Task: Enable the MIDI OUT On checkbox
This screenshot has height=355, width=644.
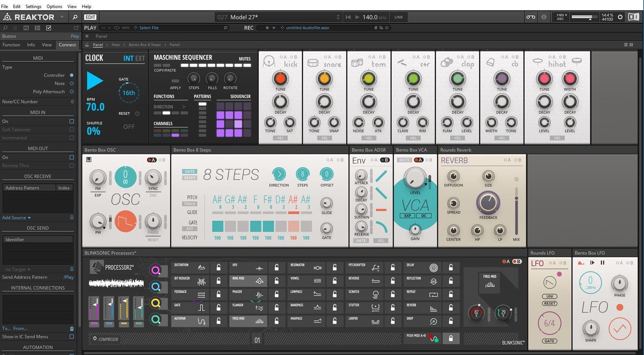Action: (72, 157)
